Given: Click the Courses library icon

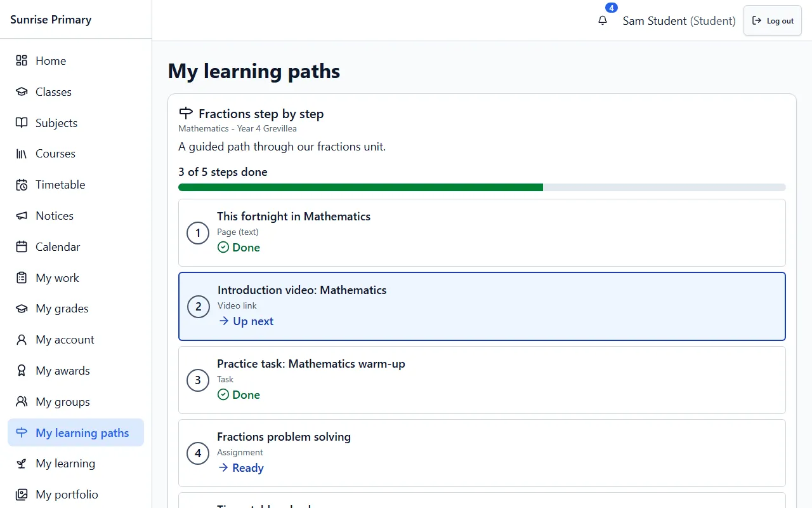Looking at the screenshot, I should [22, 154].
